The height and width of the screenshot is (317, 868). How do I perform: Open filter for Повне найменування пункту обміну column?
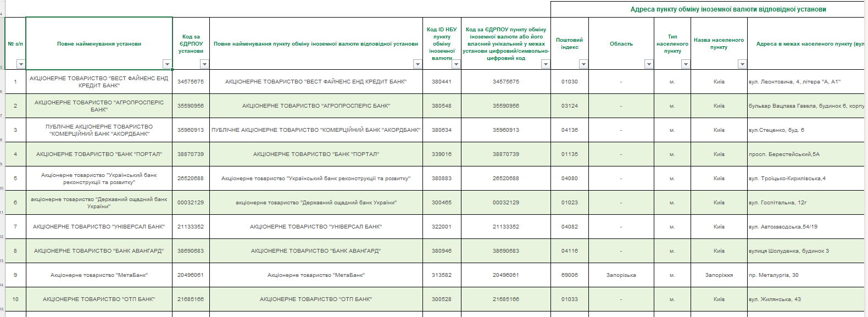(x=418, y=64)
